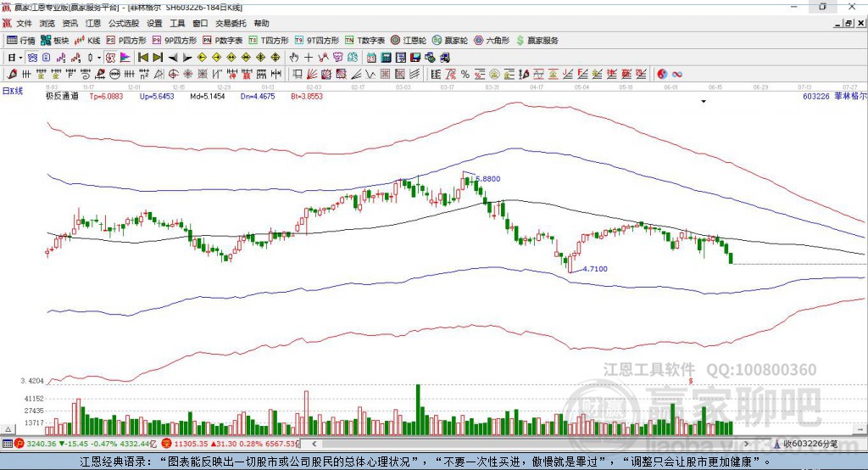Jump to the first bar icon
Viewport: 868px width, 470px height.
(143, 58)
